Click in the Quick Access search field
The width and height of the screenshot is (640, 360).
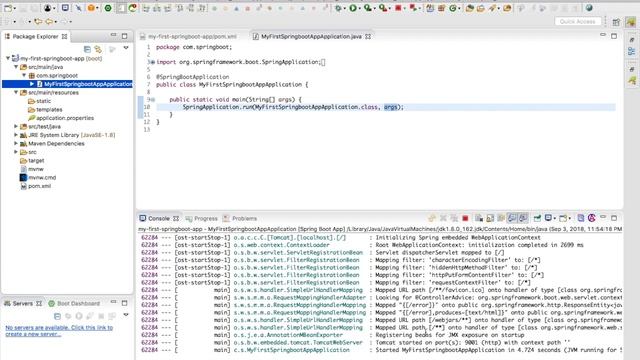(x=578, y=21)
